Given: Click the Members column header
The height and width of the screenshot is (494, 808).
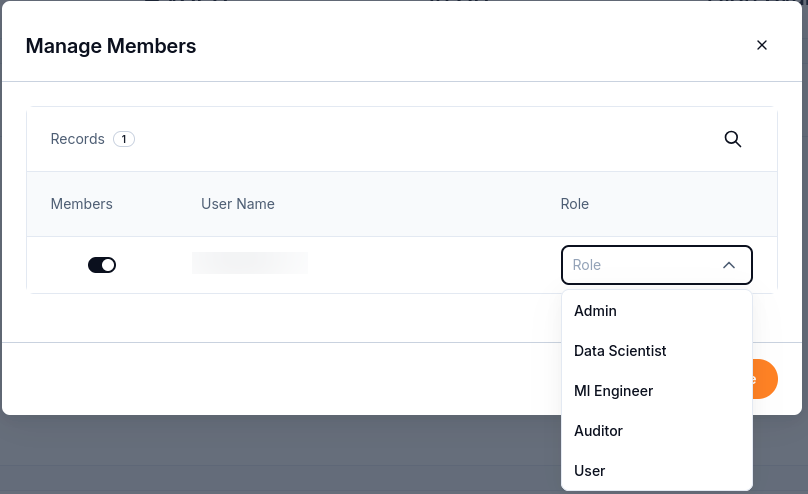Looking at the screenshot, I should tap(81, 204).
